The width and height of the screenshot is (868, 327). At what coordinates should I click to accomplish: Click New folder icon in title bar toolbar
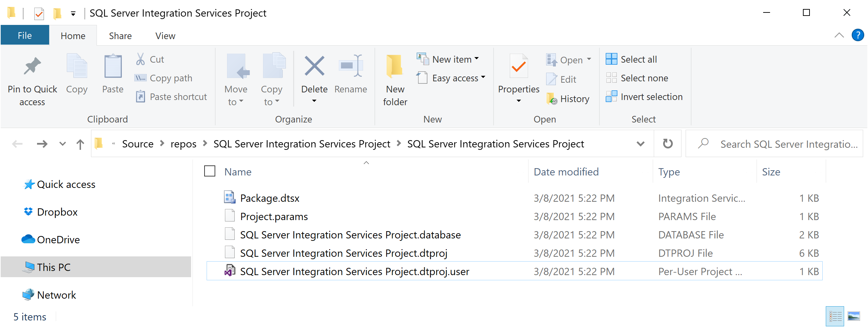point(57,13)
